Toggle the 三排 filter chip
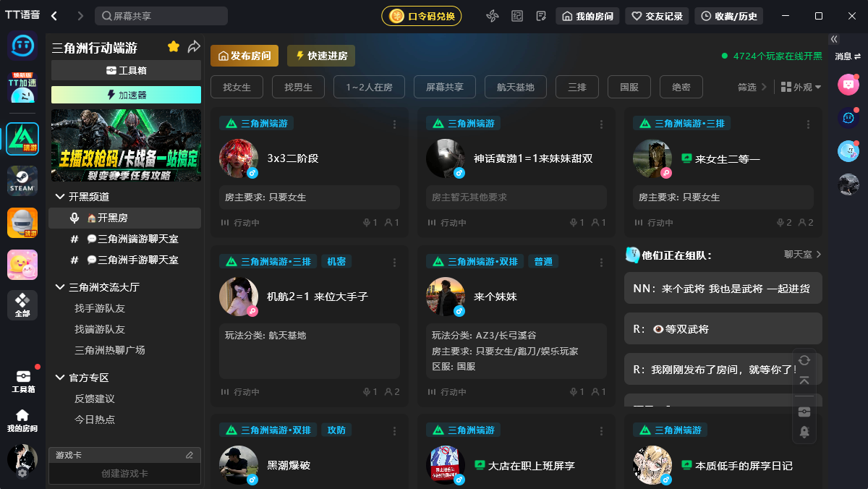The height and width of the screenshot is (489, 868). pyautogui.click(x=577, y=87)
